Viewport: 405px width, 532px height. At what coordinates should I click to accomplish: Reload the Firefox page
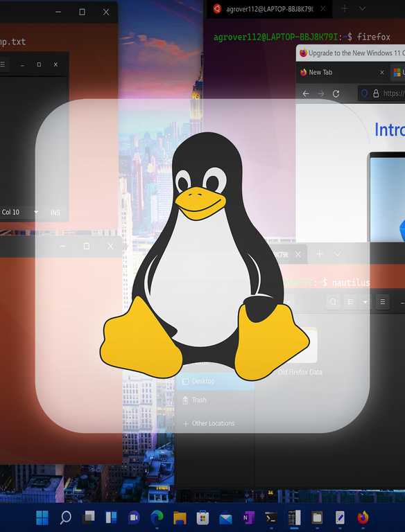336,94
